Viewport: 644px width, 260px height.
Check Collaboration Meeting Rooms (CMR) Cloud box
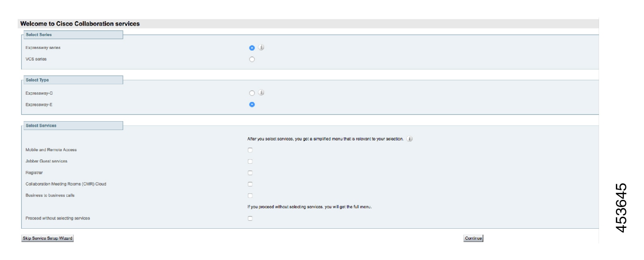[250, 184]
